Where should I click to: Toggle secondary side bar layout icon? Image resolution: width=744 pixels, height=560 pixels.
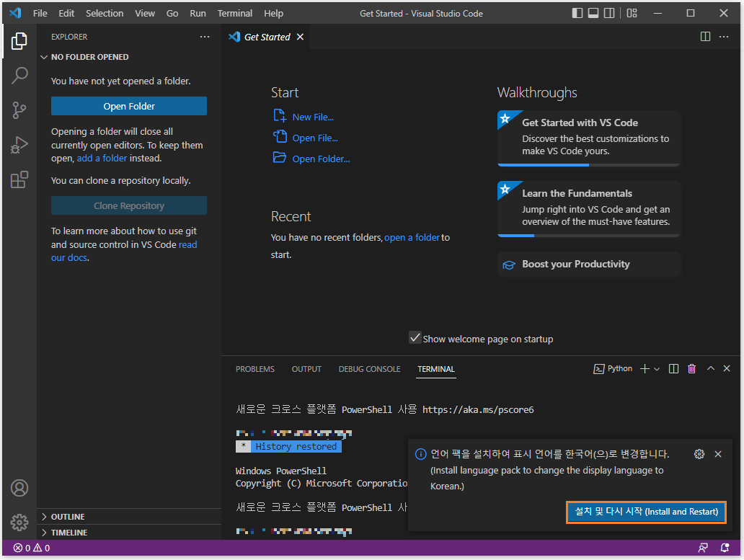click(609, 13)
